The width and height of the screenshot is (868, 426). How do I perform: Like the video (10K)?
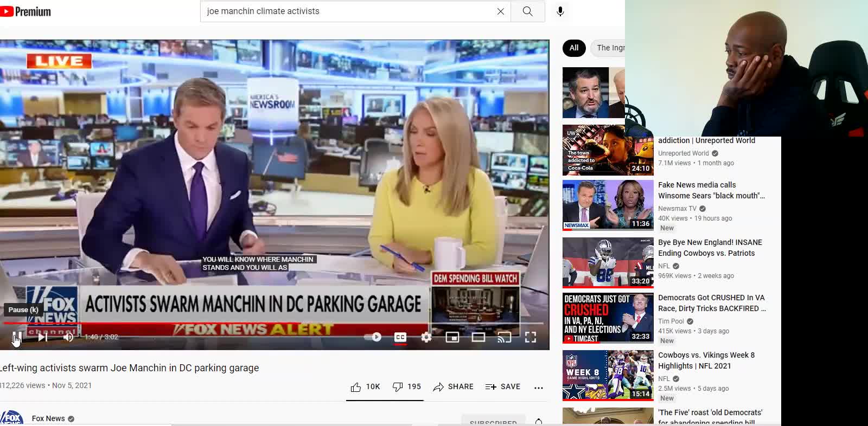pos(365,387)
